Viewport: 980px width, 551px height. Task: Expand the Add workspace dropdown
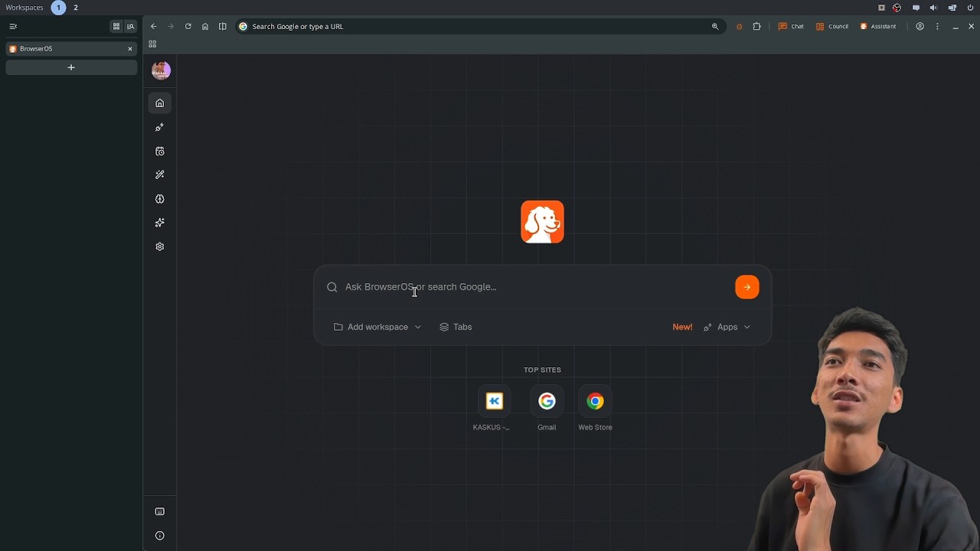[x=377, y=327]
